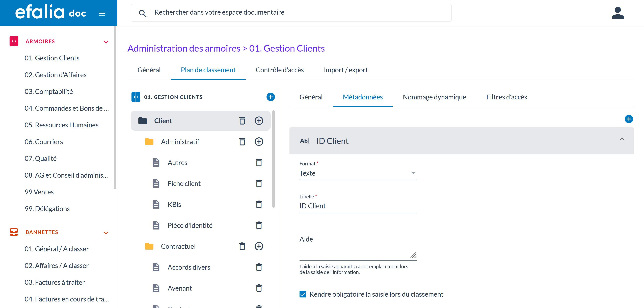This screenshot has width=644, height=308.
Task: Delete the Client folder using its trash icon
Action: (x=242, y=121)
